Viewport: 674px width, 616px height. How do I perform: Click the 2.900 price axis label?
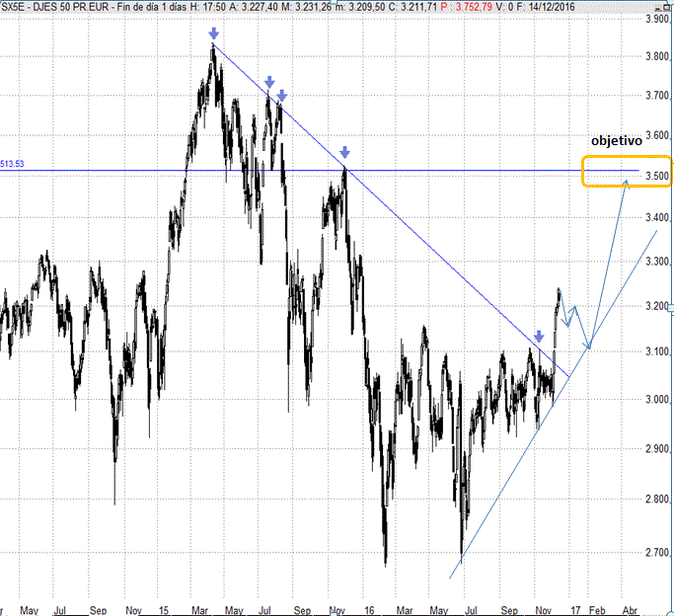pyautogui.click(x=657, y=449)
